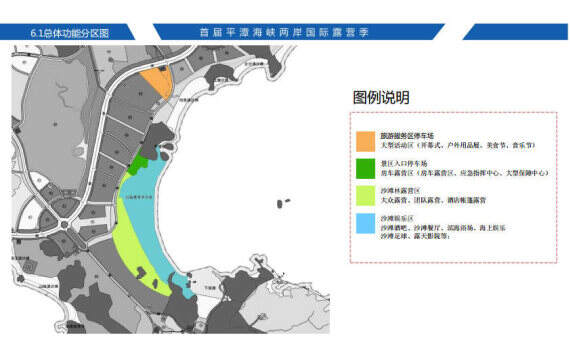Select the sky blue legend swatch
Viewport: 570px width, 360px height.
tap(365, 223)
